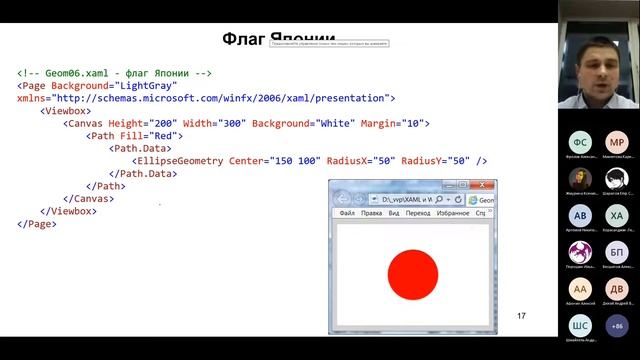Click the '<Path Fill="Red">' line
The height and width of the screenshot is (360, 640).
134,136
